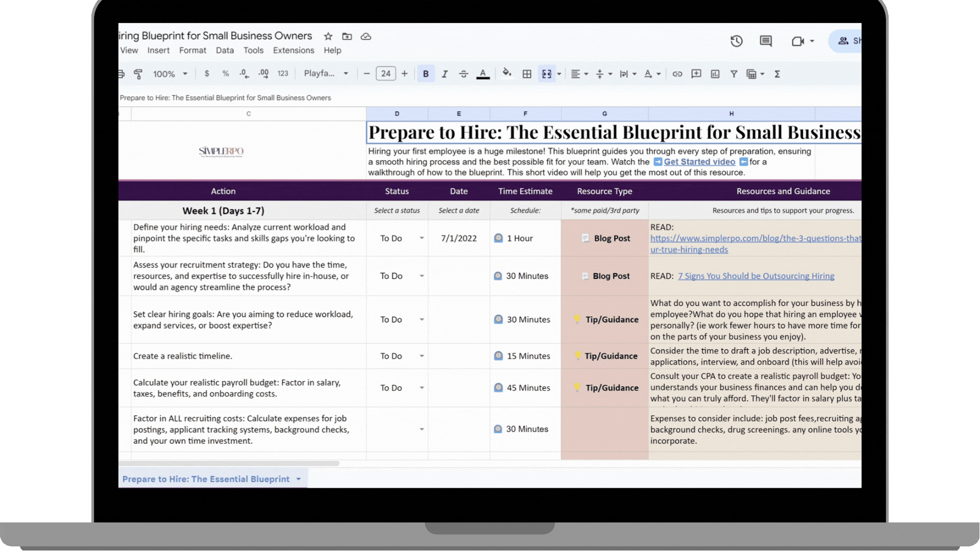Click the paint format roller icon
Image resolution: width=980 pixels, height=551 pixels.
tap(138, 74)
